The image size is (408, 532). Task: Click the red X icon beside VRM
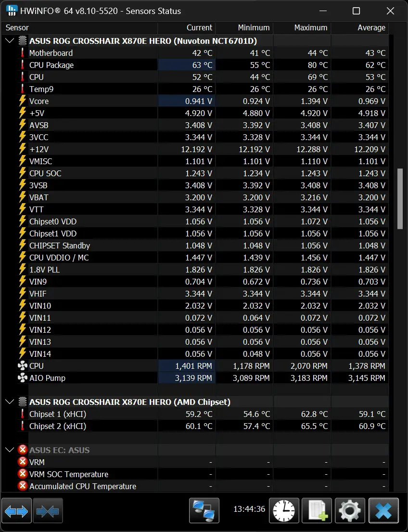point(22,462)
